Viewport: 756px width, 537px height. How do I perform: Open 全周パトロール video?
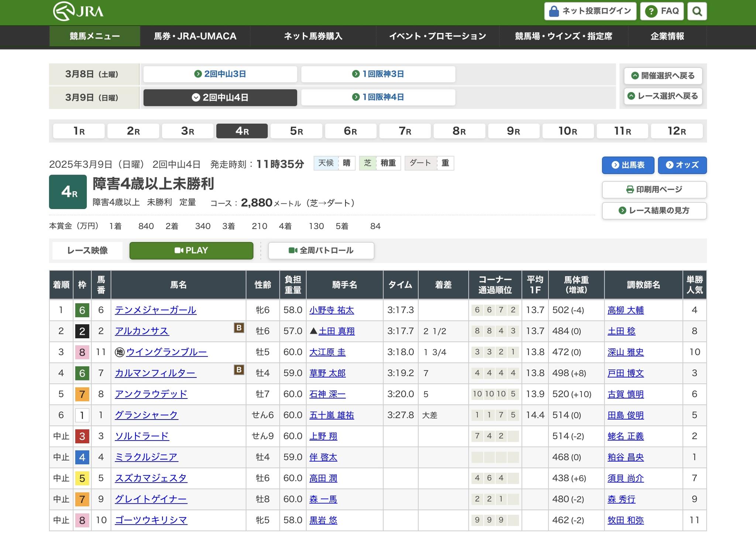coord(321,250)
